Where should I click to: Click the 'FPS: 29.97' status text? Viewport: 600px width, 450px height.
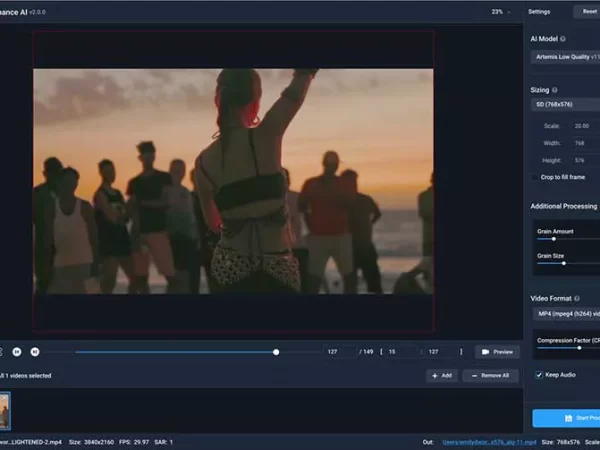point(134,442)
